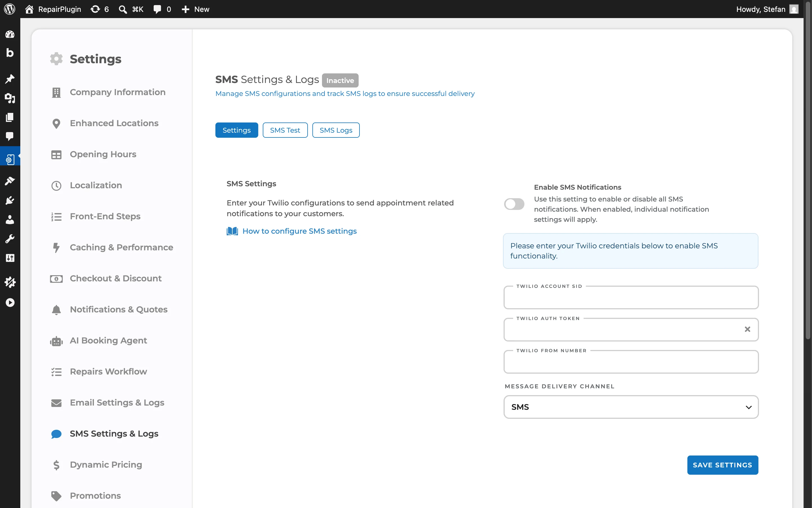Open Stefan's user avatar in admin bar
This screenshot has height=508, width=812.
click(794, 9)
